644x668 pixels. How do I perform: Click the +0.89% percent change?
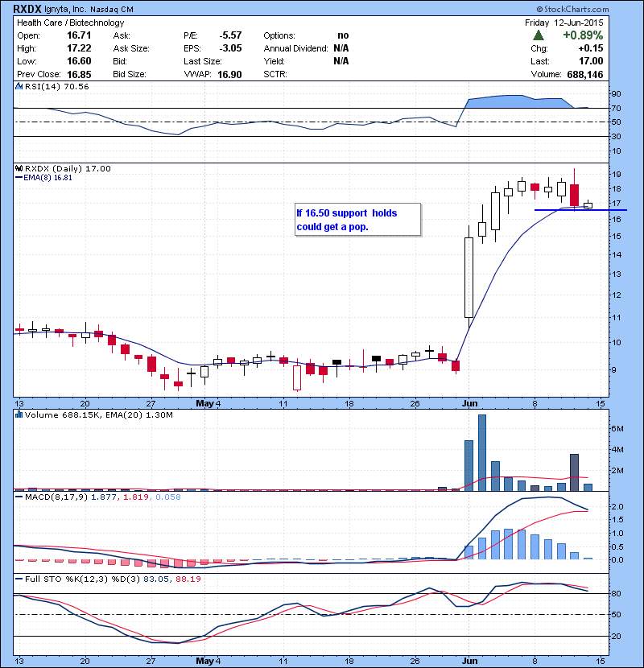[x=583, y=35]
